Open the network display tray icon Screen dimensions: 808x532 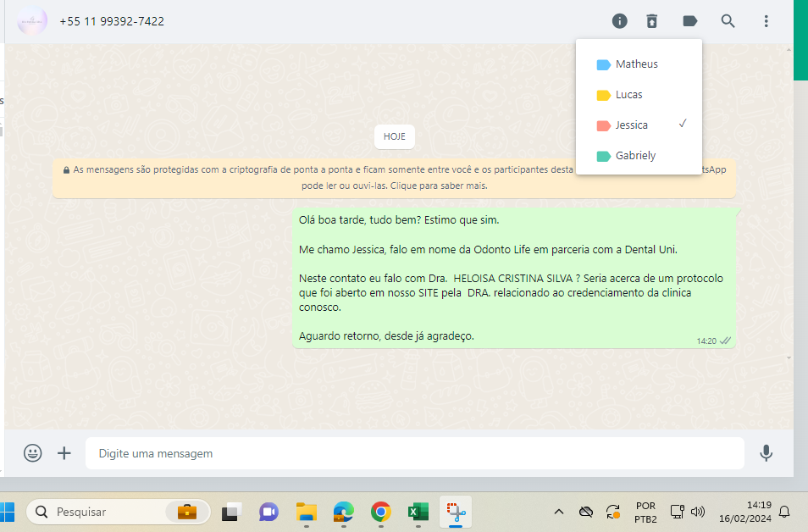(677, 512)
